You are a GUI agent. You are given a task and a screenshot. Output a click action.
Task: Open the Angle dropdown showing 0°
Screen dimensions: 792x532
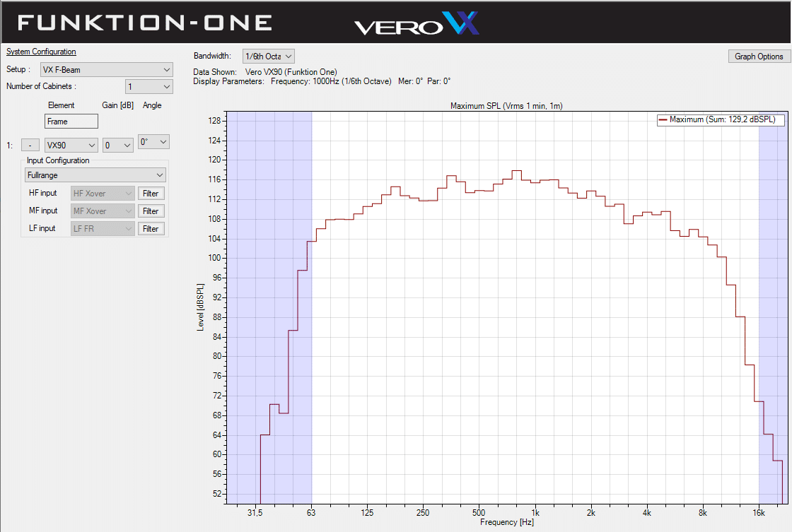click(x=153, y=141)
